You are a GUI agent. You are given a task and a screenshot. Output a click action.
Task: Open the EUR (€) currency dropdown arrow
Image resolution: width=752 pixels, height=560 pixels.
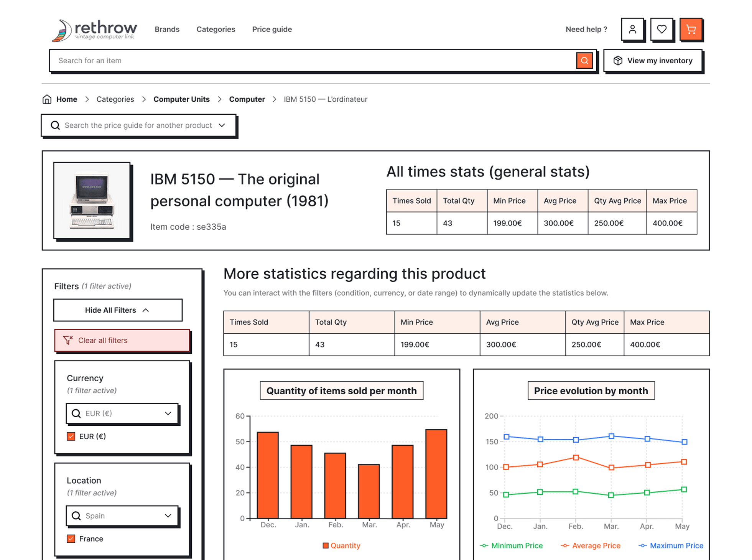click(168, 413)
